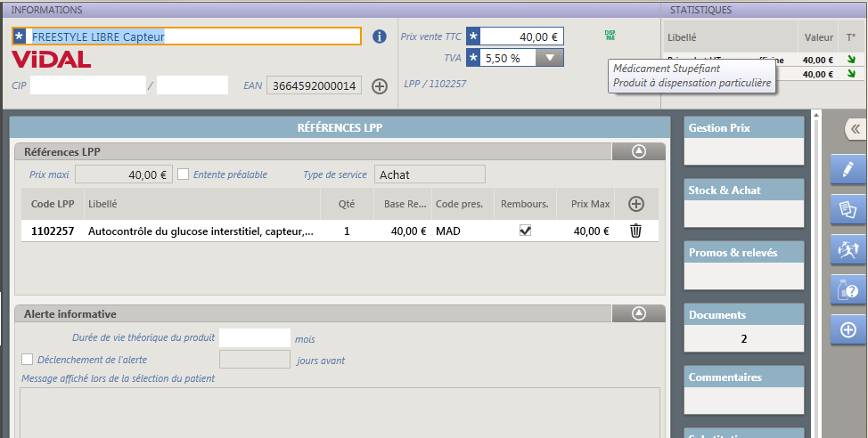Click the star marker on Prix vente TTC

pos(473,36)
